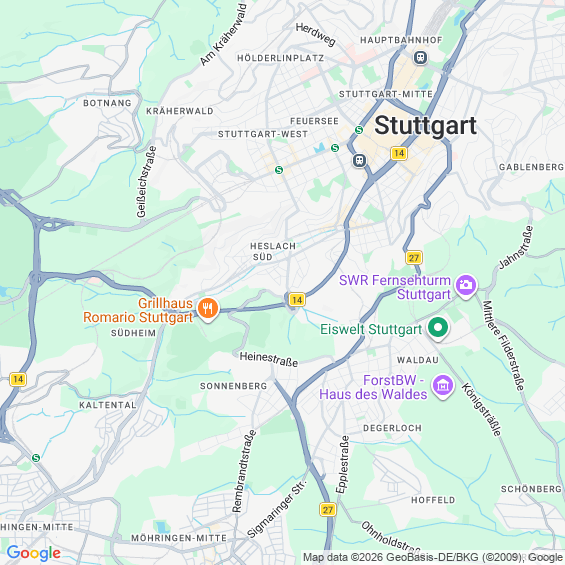565x565 pixels.
Task: Select the SWR Fernsehturm camera marker
Action: 466,286
